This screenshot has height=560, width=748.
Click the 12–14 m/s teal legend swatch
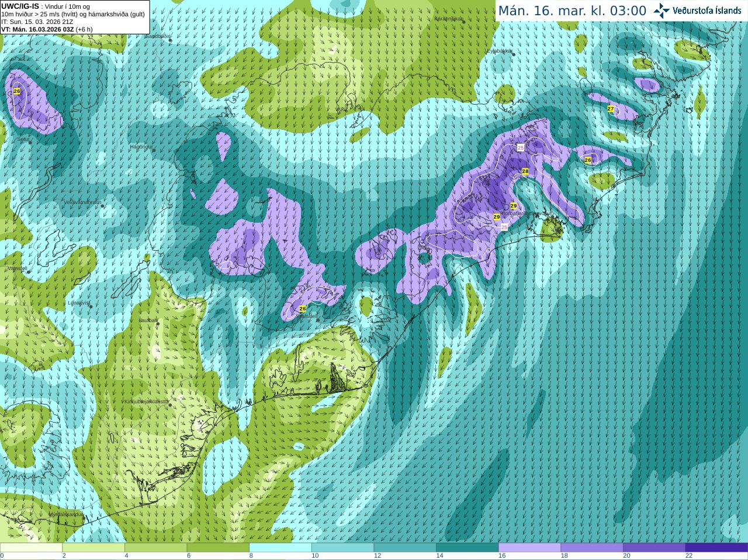coord(405,548)
